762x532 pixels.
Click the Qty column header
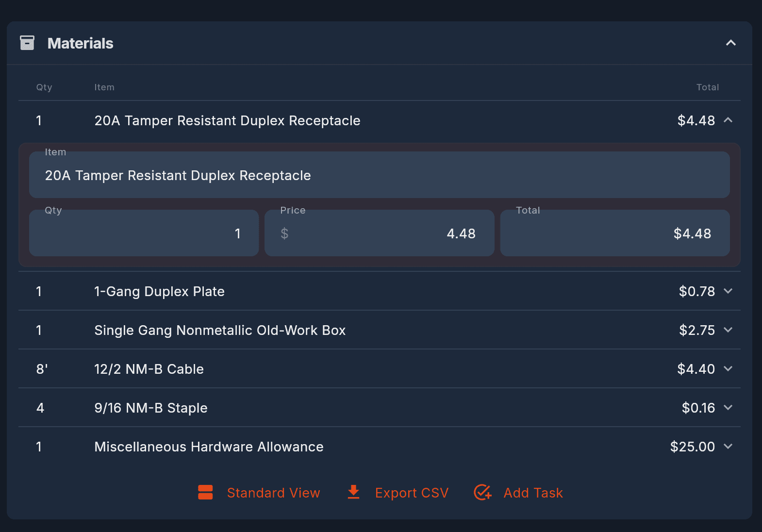tap(44, 87)
